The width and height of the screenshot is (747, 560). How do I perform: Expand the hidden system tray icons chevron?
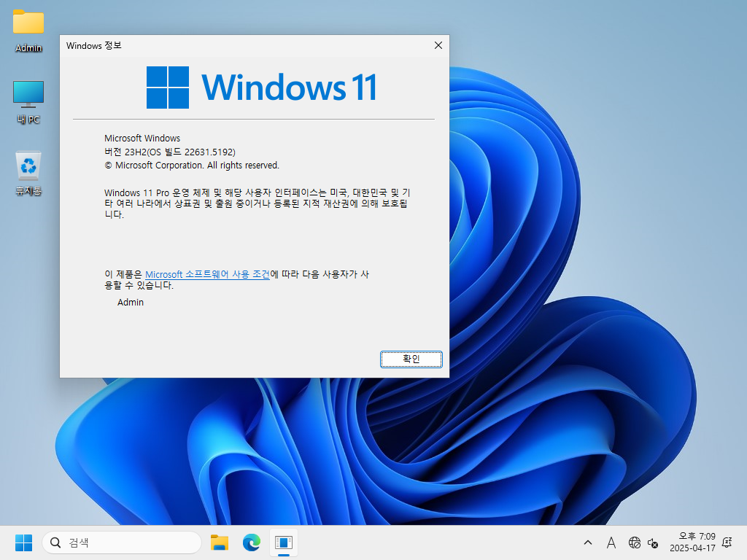tap(588, 542)
